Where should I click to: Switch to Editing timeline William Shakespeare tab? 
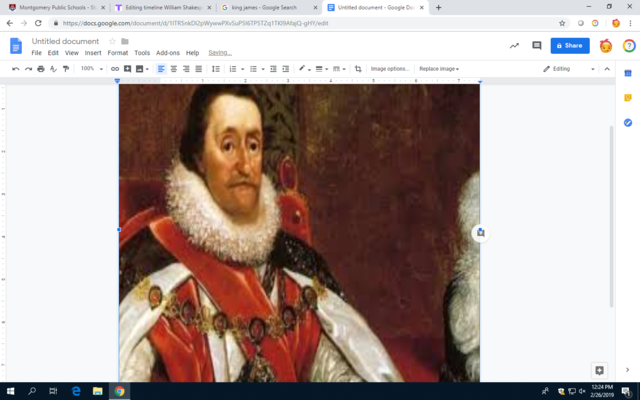163,7
